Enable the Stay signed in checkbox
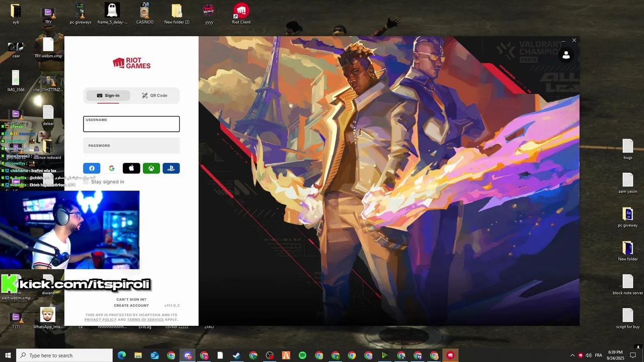 click(86, 182)
